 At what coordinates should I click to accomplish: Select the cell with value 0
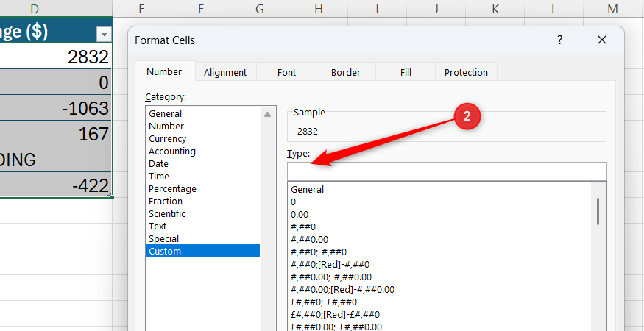coord(56,82)
